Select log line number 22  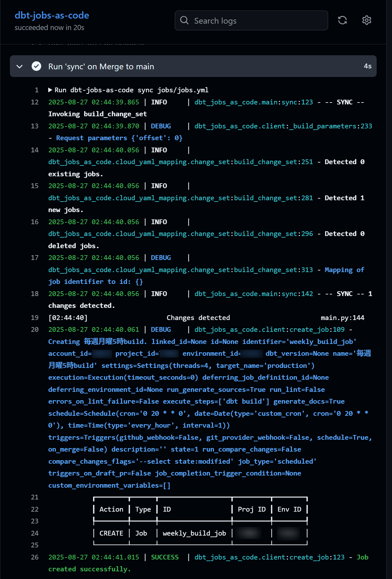click(35, 509)
